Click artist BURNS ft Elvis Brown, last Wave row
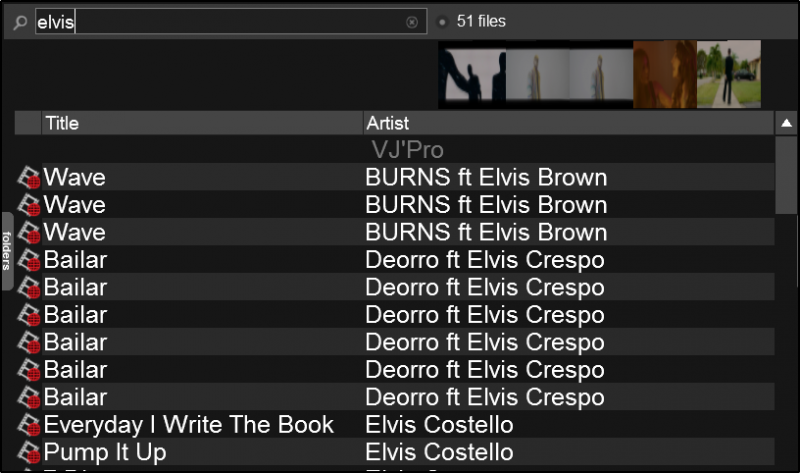 click(486, 233)
